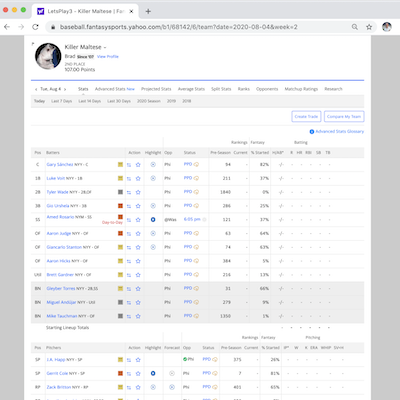Screen dimensions: 400x400
Task: Open Gio Urshela red player notes icon
Action: tap(120, 206)
